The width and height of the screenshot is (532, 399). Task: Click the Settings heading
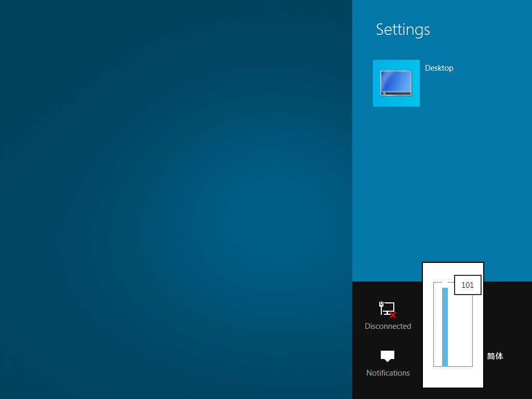[403, 30]
